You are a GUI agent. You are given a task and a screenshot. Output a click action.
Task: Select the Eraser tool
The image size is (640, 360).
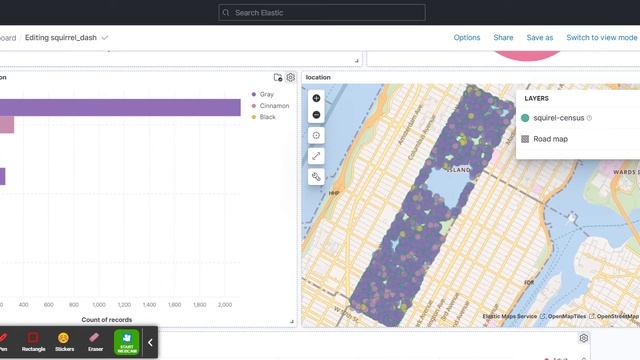(x=95, y=342)
